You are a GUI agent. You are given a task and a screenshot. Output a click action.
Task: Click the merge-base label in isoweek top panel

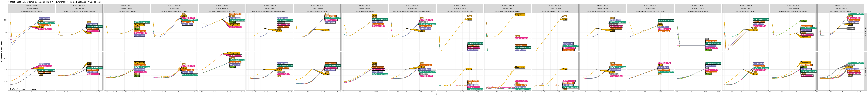point(44,18)
